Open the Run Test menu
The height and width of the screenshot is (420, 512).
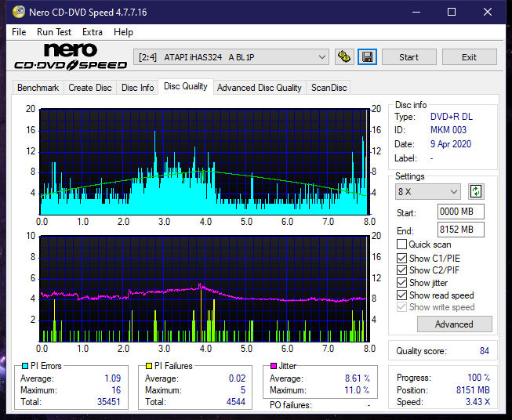(54, 32)
